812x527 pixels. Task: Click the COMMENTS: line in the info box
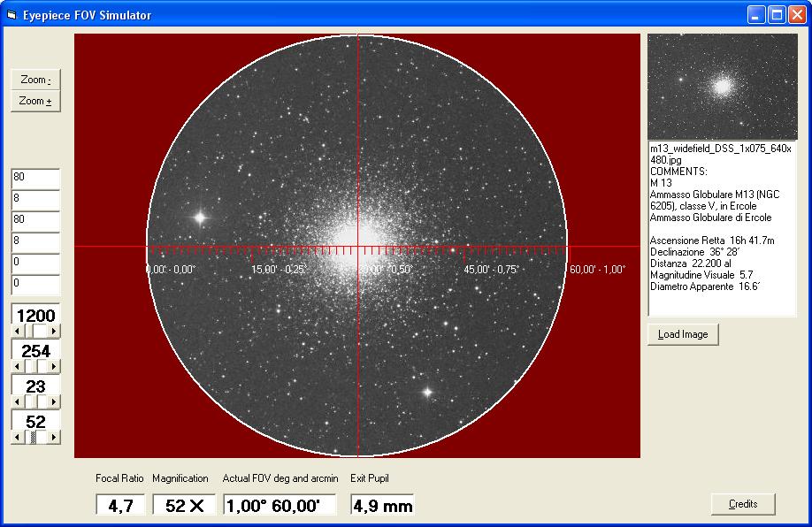point(678,172)
